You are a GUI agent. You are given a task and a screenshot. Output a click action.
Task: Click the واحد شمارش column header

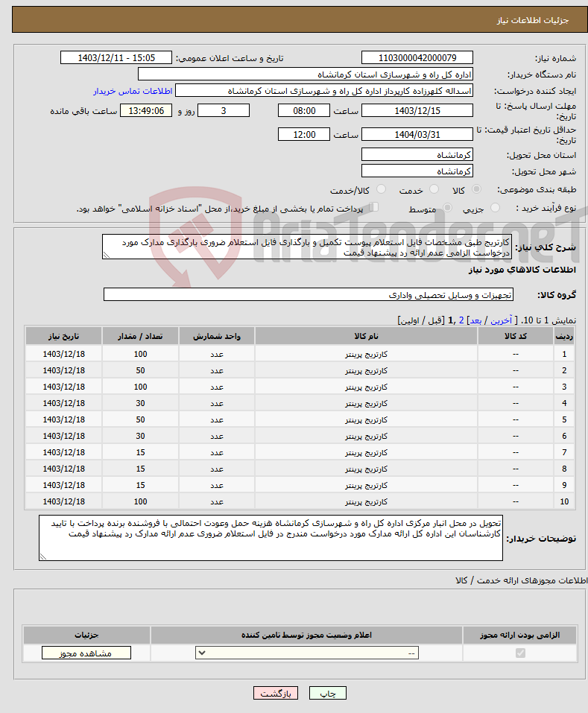coord(216,336)
